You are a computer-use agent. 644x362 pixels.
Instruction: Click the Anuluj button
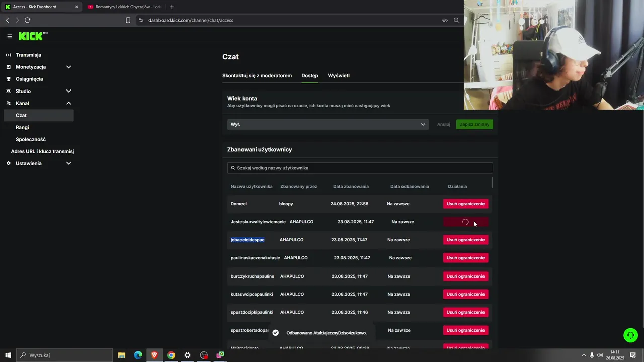click(444, 124)
